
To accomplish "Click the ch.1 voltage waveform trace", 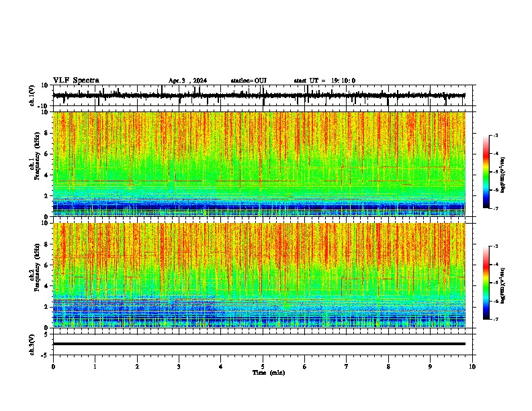I will pos(259,95).
